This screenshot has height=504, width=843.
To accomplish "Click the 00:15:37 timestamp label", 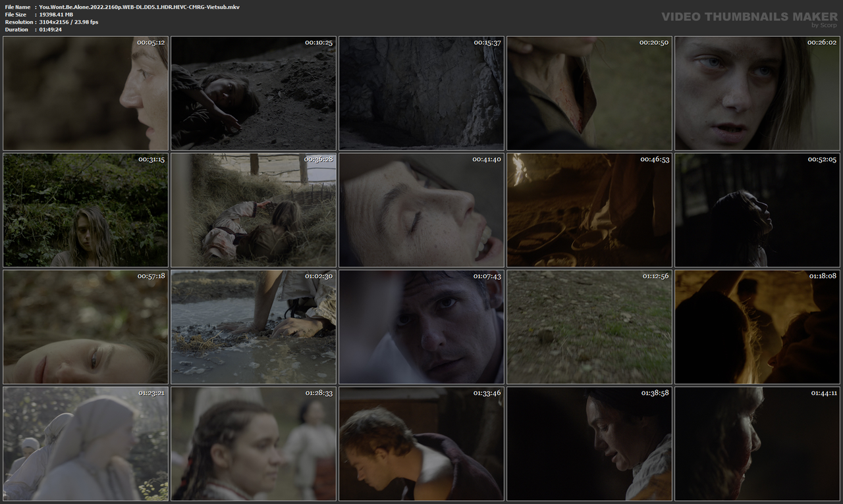I will [x=487, y=42].
